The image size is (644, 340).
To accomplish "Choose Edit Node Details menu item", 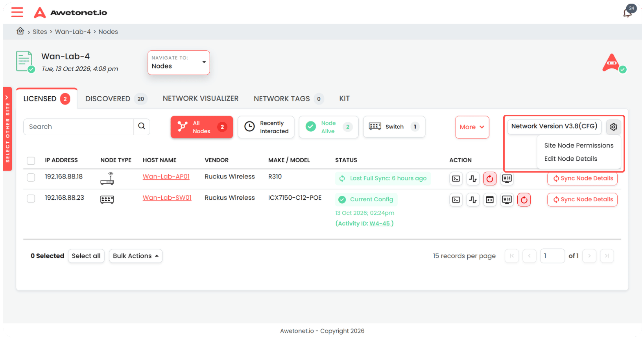I will 571,159.
